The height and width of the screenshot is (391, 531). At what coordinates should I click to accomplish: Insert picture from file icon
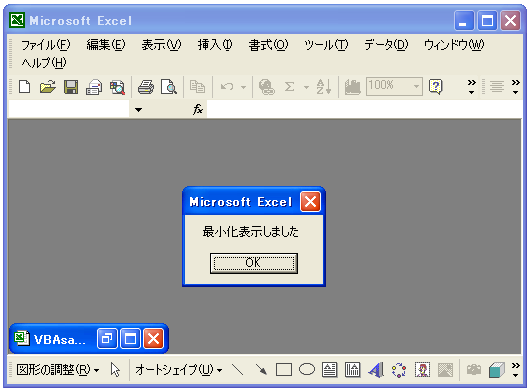tap(445, 370)
